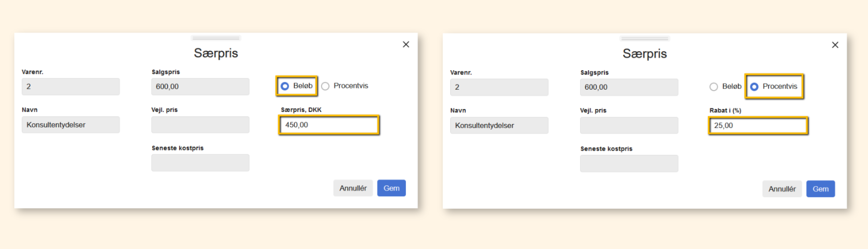
Task: Cancel with Annullér in the Rabat dialog
Action: 782,189
